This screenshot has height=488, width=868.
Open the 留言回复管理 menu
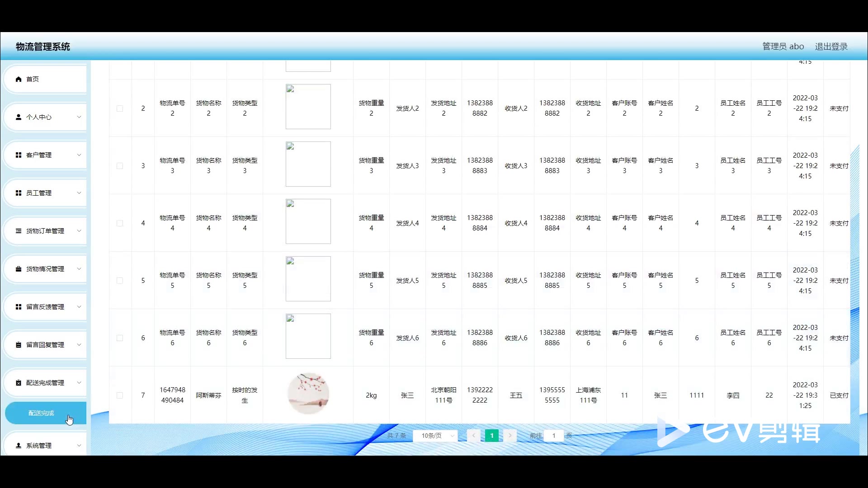[x=45, y=345]
